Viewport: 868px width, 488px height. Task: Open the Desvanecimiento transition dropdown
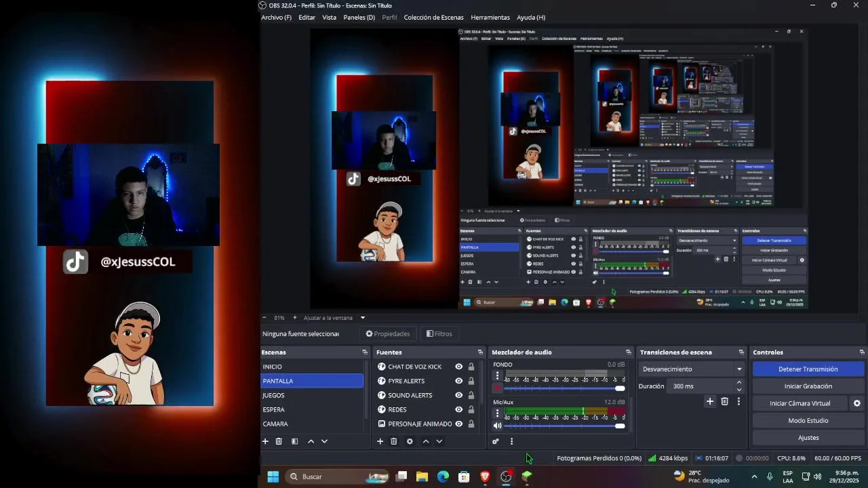[x=691, y=369]
